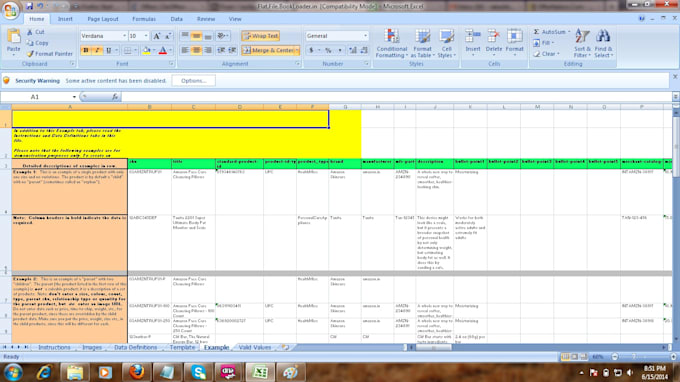Click the Cut scissors command
The height and width of the screenshot is (382, 680).
[x=35, y=32]
